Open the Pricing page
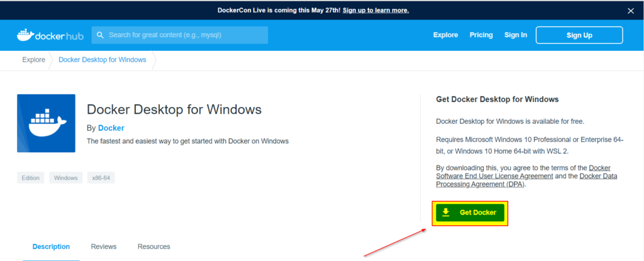The width and height of the screenshot is (644, 261). 481,35
